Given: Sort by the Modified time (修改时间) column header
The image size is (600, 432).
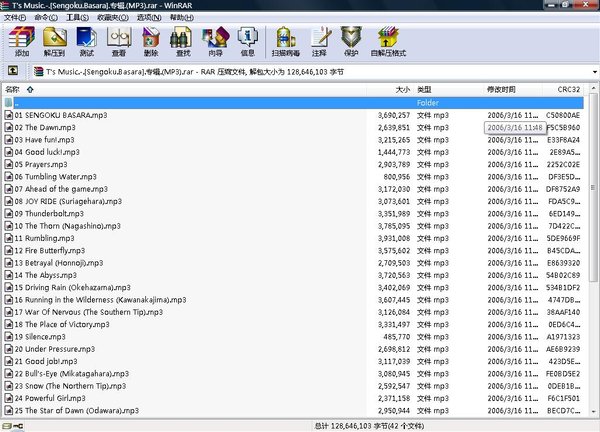Looking at the screenshot, I should (x=513, y=90).
